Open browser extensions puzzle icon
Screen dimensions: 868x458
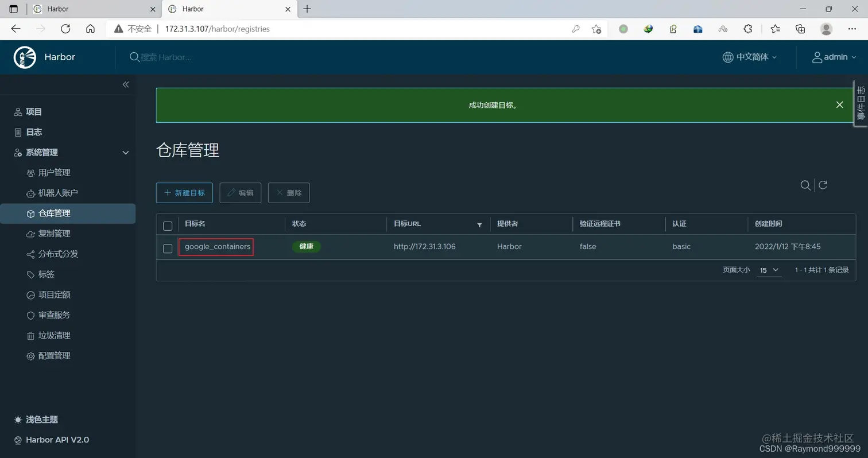coord(748,29)
